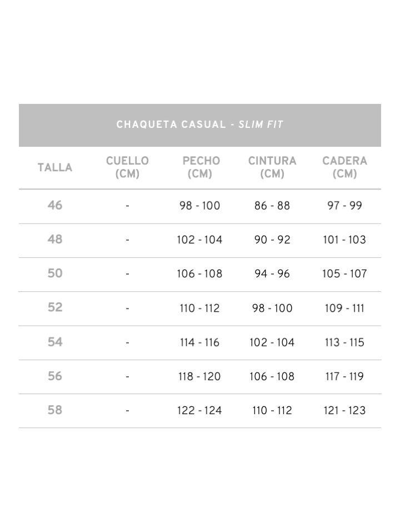Click the PECHO (CM) column header
Screen dimensions: 400x532
click(x=200, y=167)
